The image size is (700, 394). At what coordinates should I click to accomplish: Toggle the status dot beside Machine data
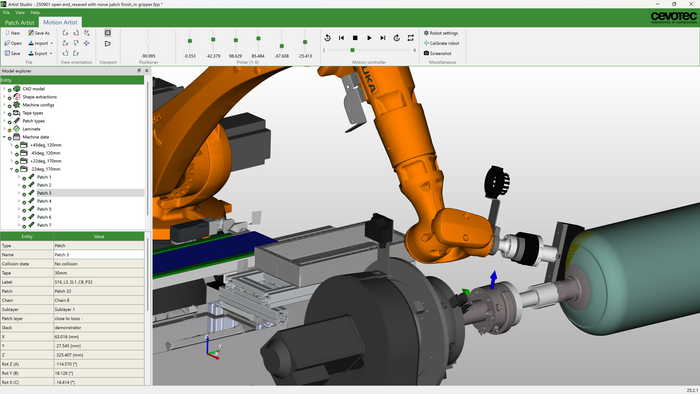pyautogui.click(x=9, y=138)
